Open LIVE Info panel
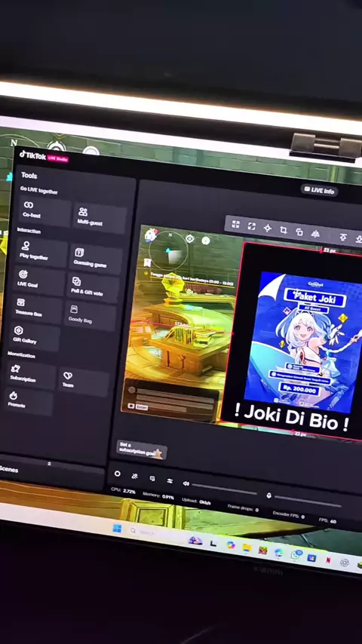The image size is (362, 644). 319,191
